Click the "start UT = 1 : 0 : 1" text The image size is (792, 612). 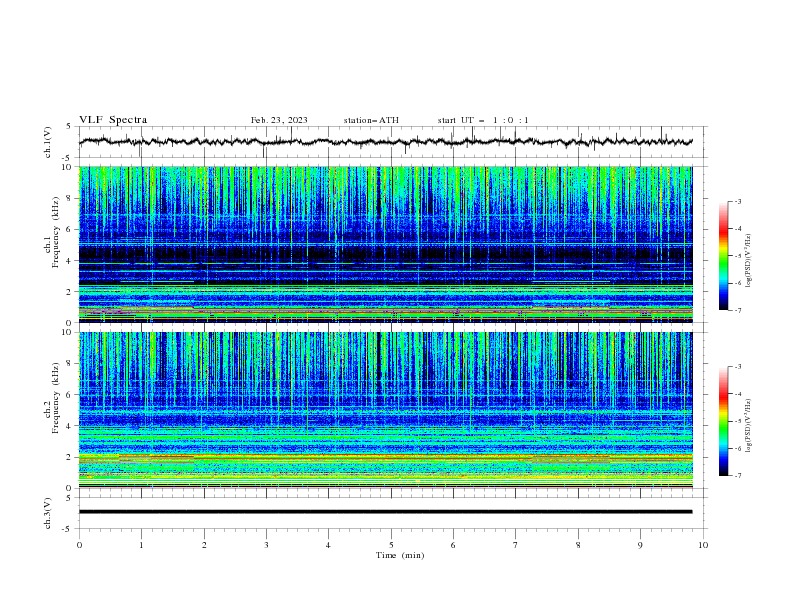point(483,120)
